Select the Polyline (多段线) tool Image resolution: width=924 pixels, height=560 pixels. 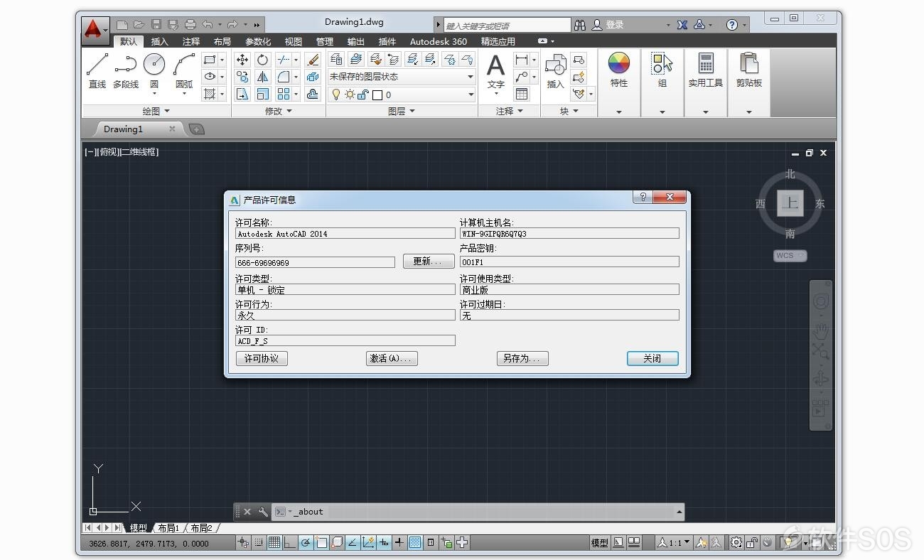(x=126, y=70)
